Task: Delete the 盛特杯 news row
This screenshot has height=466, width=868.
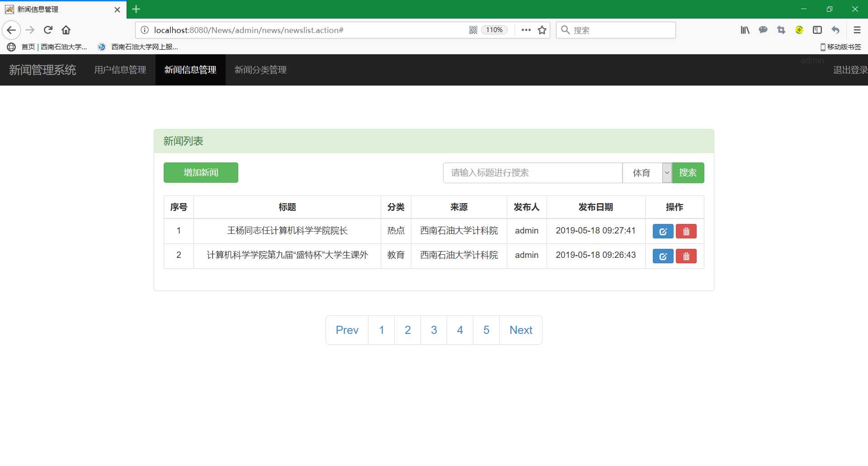Action: [686, 257]
